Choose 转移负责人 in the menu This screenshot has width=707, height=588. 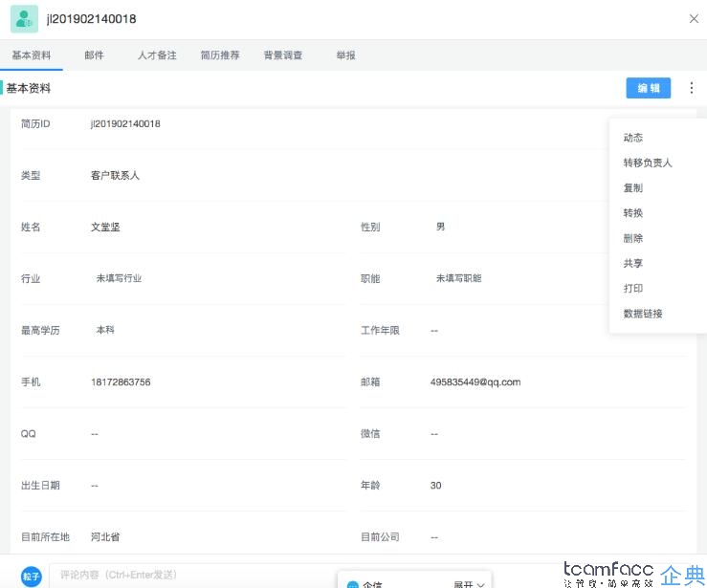pyautogui.click(x=648, y=163)
